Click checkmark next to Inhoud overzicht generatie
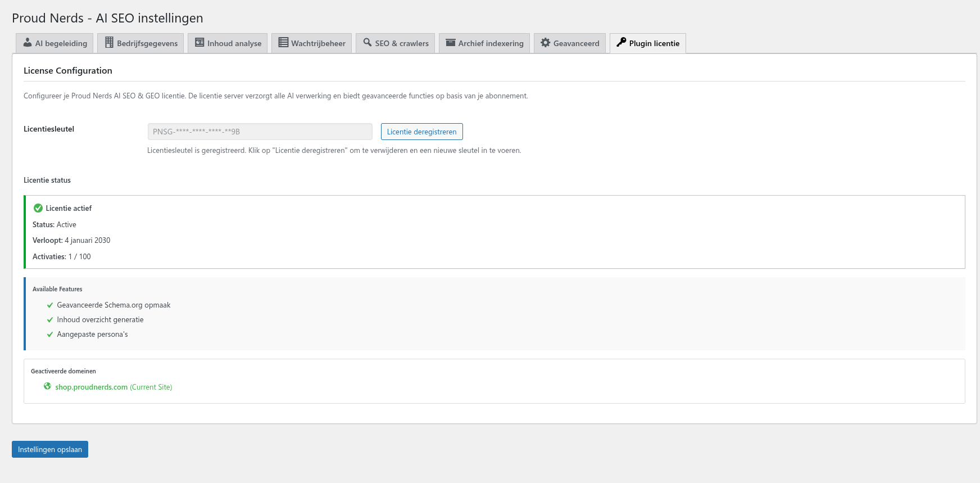 50,320
